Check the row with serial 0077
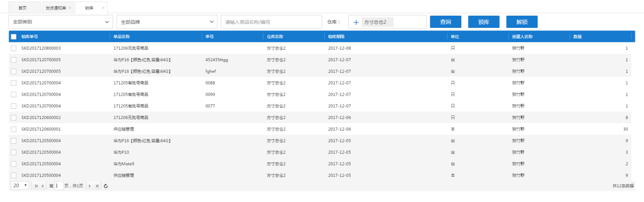This screenshot has width=644, height=202. click(14, 106)
